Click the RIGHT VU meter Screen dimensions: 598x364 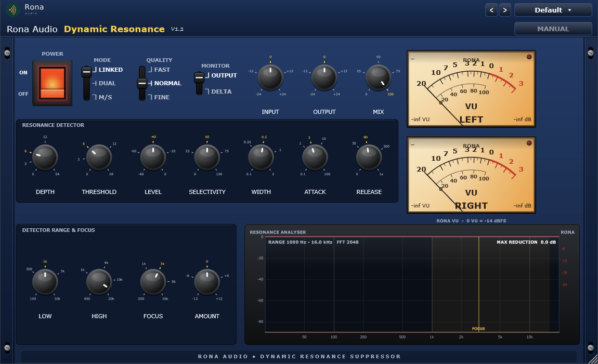[x=472, y=175]
